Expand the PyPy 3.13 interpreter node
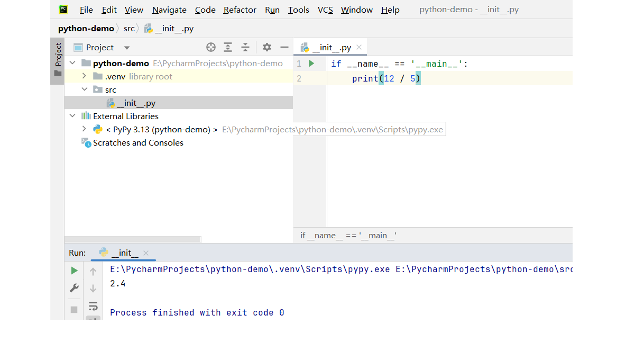Image resolution: width=644 pixels, height=351 pixels. pos(84,129)
